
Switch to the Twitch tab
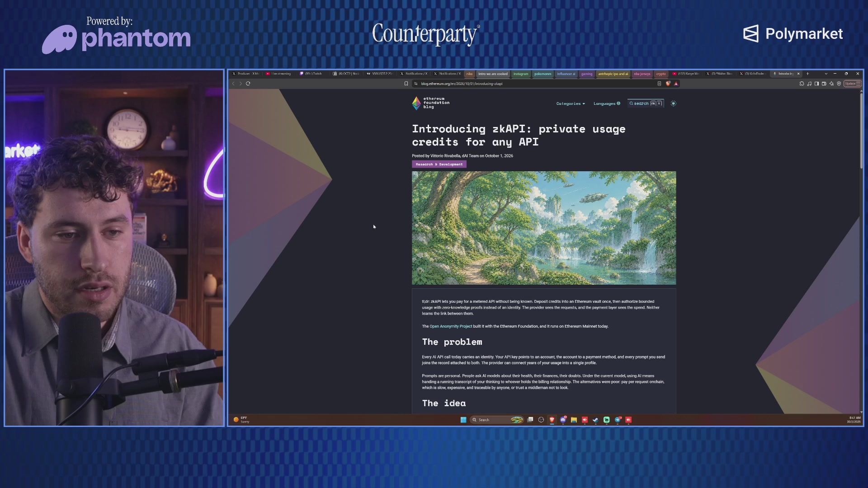pyautogui.click(x=312, y=74)
